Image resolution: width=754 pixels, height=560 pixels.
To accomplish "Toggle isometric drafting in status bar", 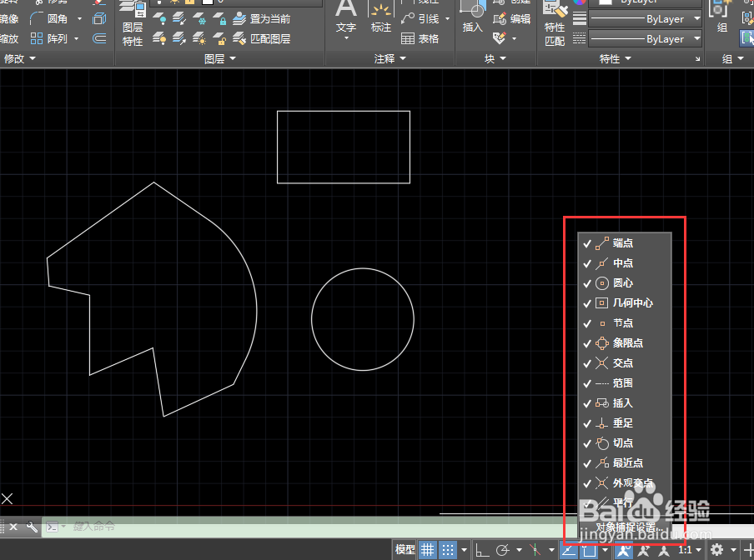I will pyautogui.click(x=535, y=549).
